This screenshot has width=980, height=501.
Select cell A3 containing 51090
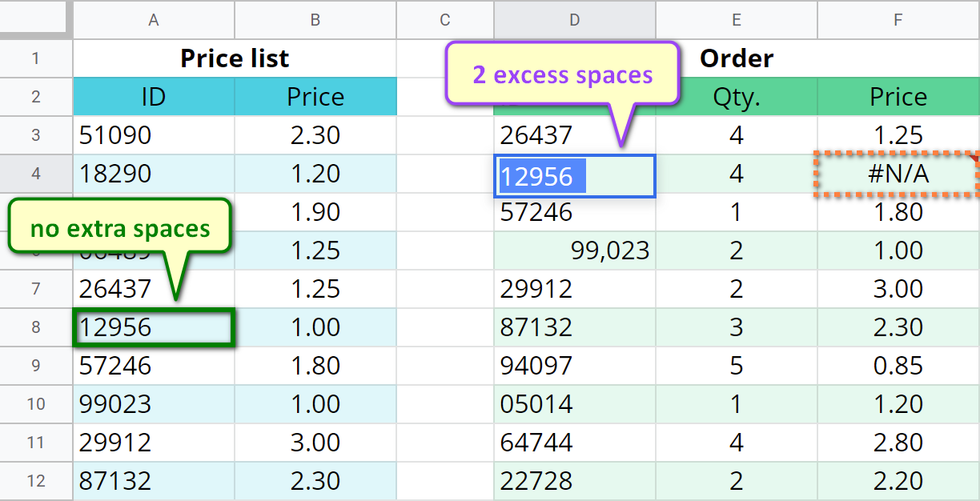tap(153, 135)
